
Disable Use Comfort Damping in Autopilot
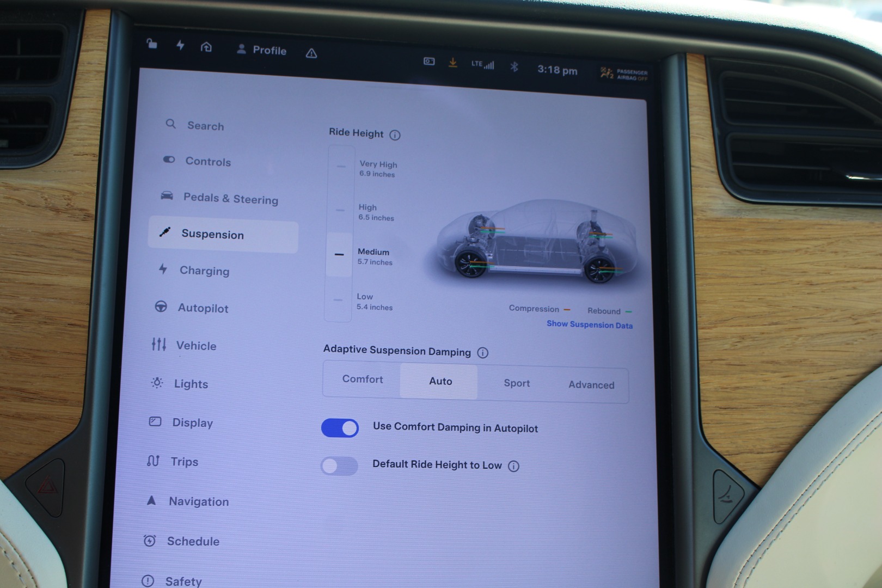click(x=340, y=428)
